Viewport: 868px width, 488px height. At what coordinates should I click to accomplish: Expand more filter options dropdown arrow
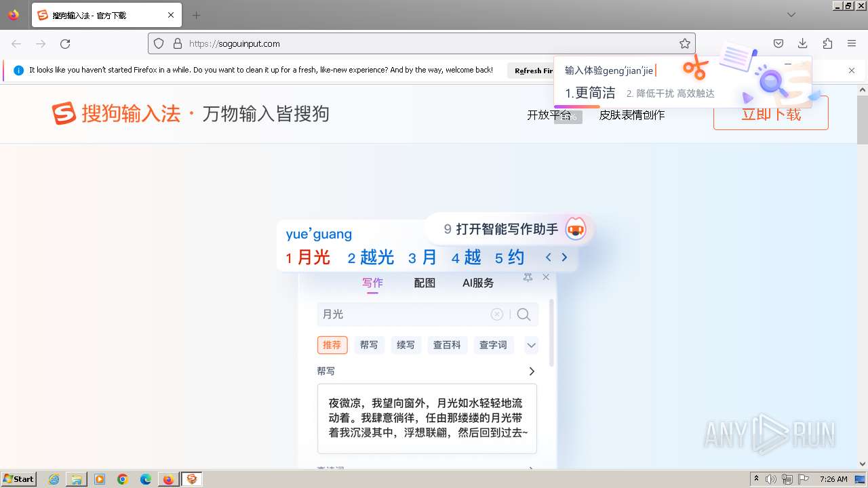click(x=532, y=345)
